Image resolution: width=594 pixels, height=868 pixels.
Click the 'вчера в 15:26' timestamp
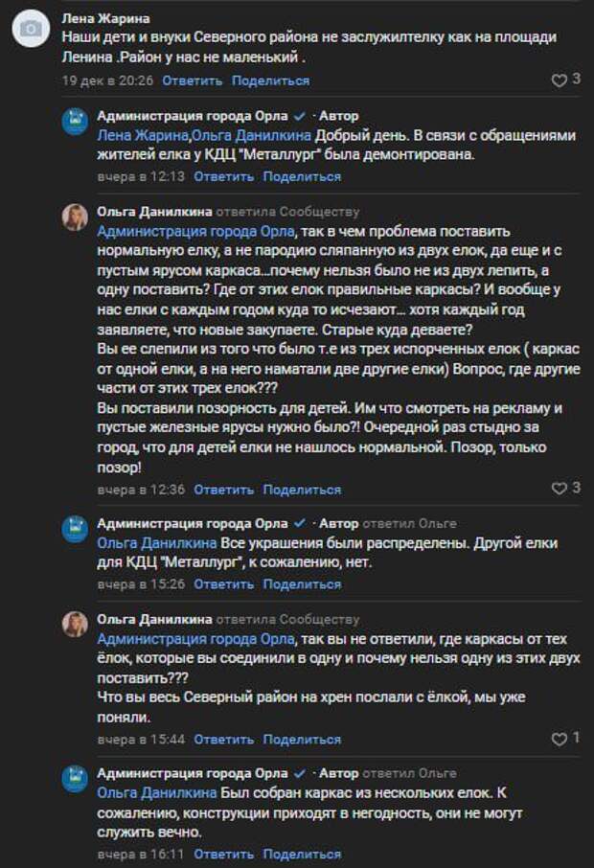[141, 583]
